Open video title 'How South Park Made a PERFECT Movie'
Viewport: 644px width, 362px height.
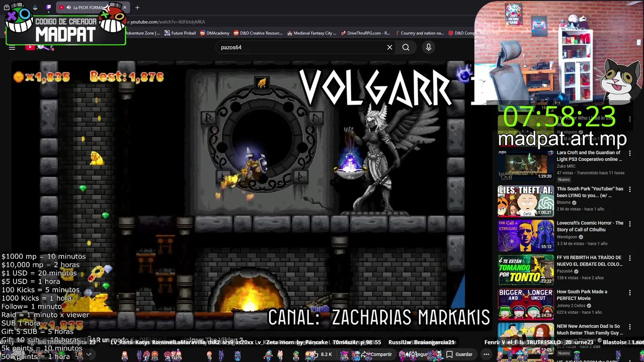click(x=582, y=295)
